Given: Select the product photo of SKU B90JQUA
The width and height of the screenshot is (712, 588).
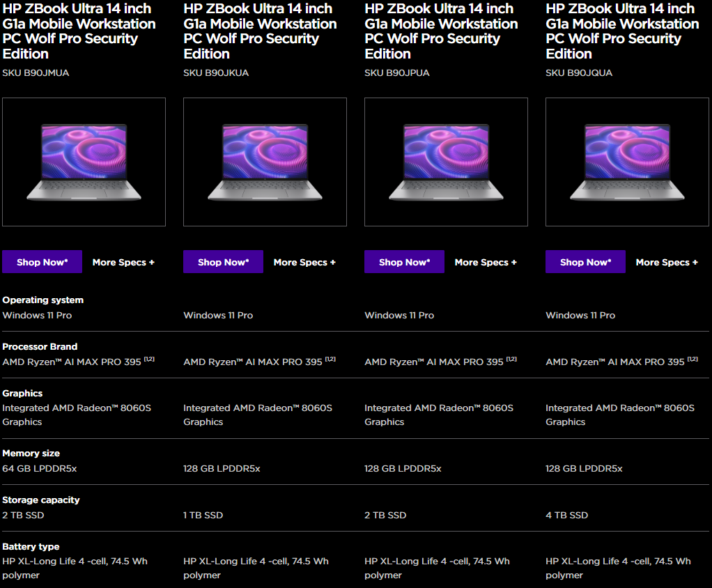Looking at the screenshot, I should 627,162.
